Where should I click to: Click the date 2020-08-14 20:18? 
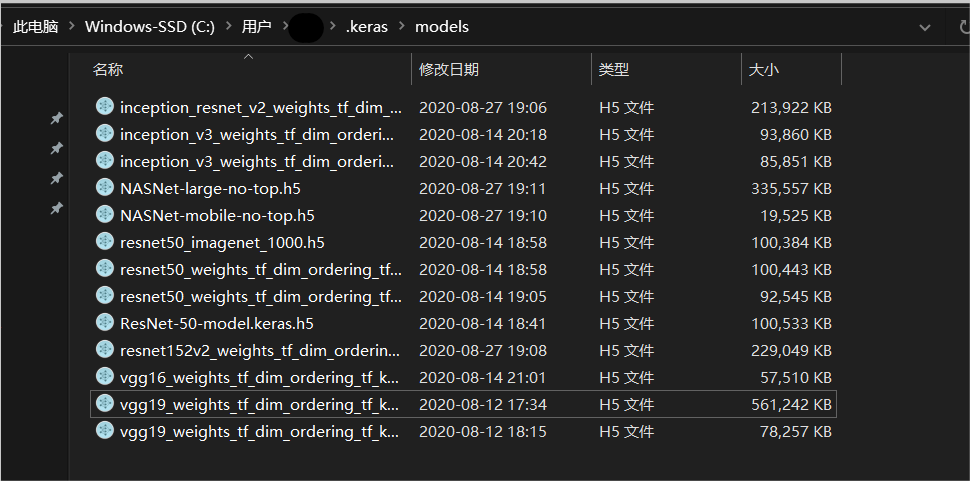point(483,134)
